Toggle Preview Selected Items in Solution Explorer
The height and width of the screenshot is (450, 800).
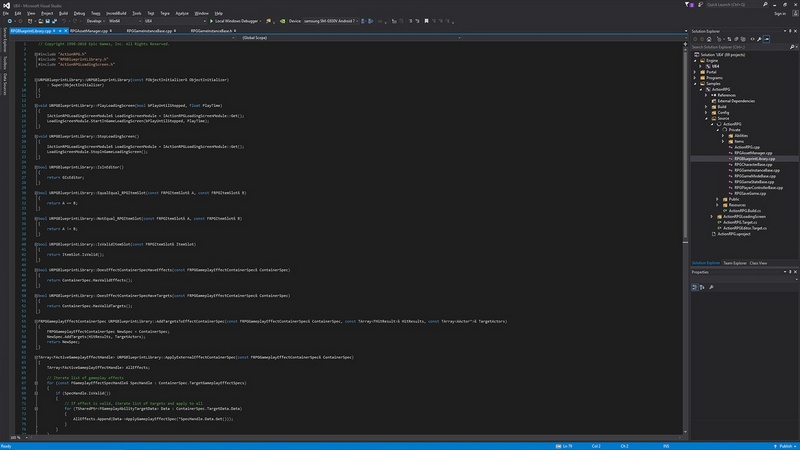click(x=766, y=39)
